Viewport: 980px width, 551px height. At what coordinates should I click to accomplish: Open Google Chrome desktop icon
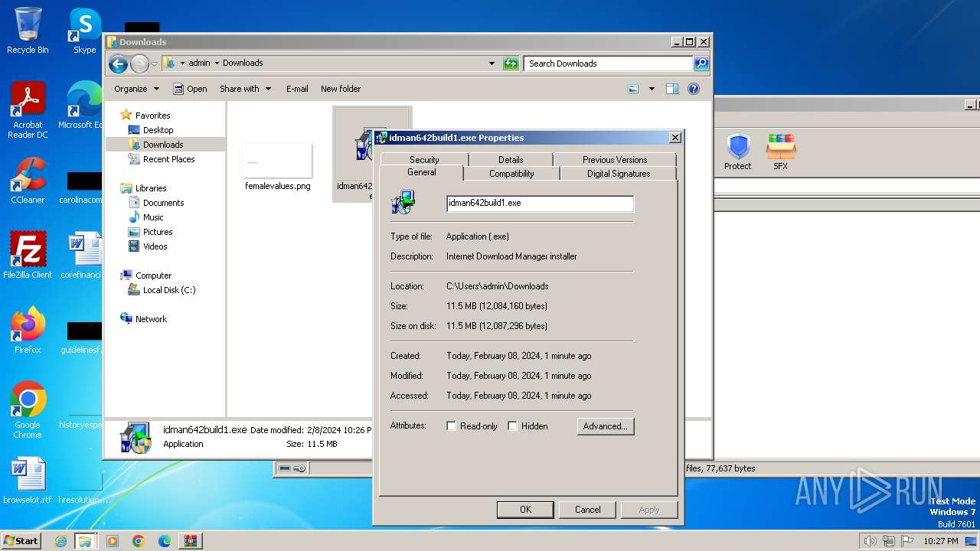point(28,410)
